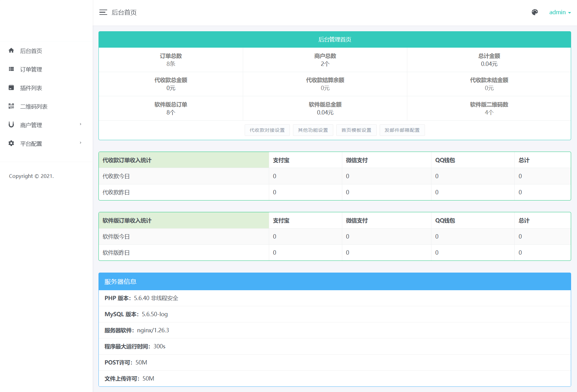Click the magnet icon beside 商户管理
The height and width of the screenshot is (392, 577).
tap(11, 125)
